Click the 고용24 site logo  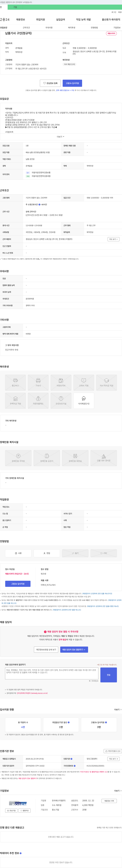(x=5, y=20)
